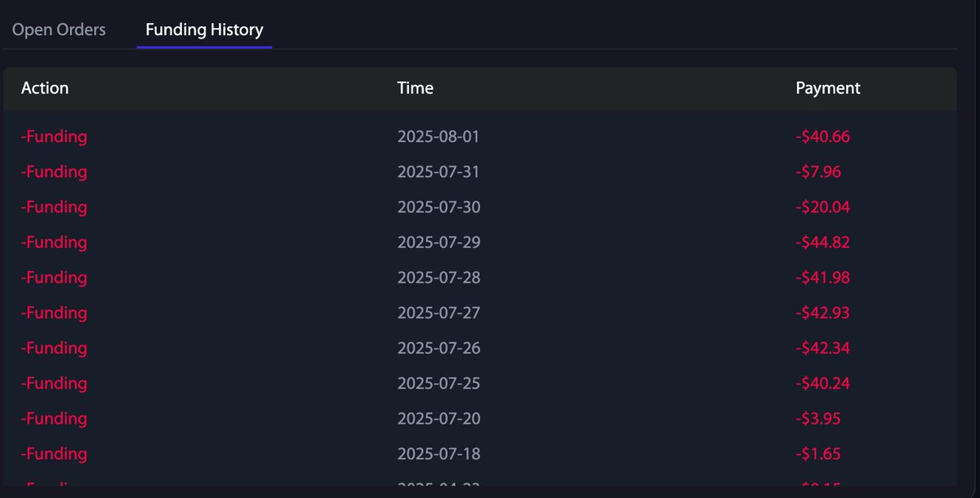Image resolution: width=980 pixels, height=498 pixels.
Task: Click the -$7.96 payment value
Action: coord(817,172)
